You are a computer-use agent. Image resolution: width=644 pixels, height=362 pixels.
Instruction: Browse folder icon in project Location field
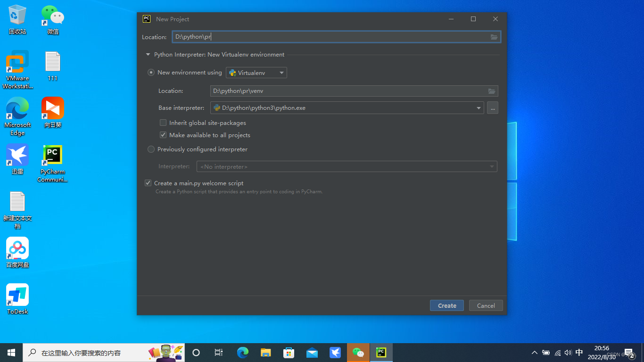pyautogui.click(x=494, y=37)
